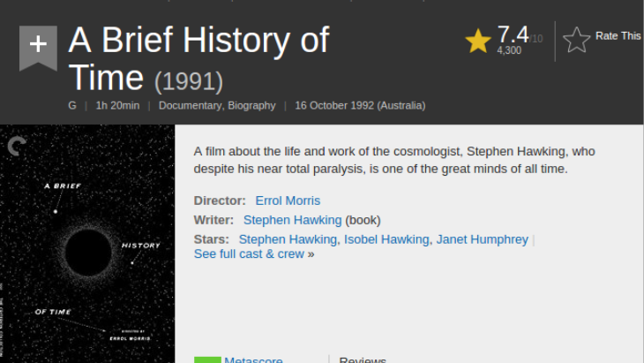Image resolution: width=644 pixels, height=363 pixels.
Task: Click Stephen Hawking in the Stars row
Action: pyautogui.click(x=288, y=239)
